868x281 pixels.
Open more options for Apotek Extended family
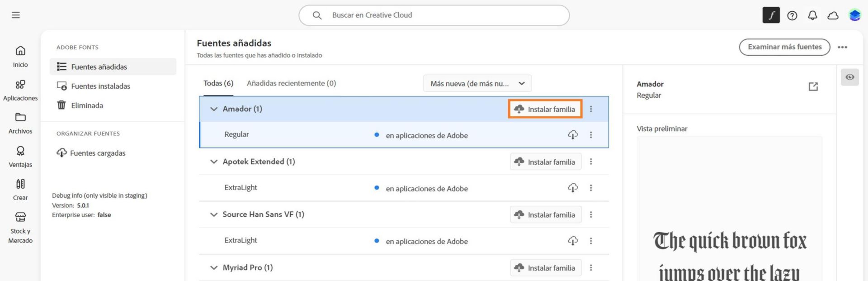591,162
